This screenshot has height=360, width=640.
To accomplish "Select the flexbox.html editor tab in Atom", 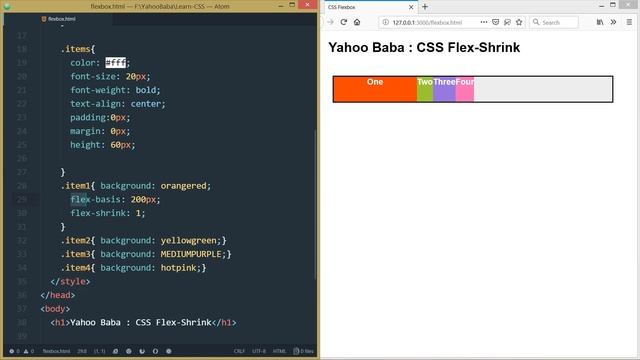I will 59,19.
